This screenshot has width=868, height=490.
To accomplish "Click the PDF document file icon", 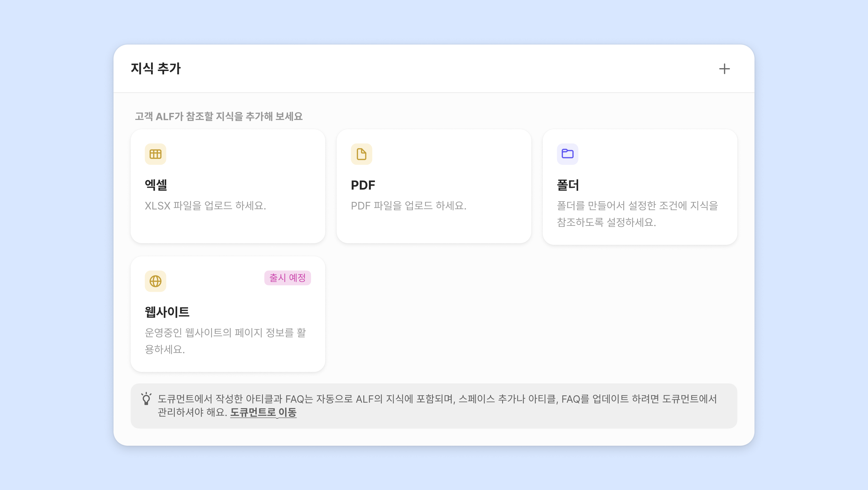I will tap(361, 154).
